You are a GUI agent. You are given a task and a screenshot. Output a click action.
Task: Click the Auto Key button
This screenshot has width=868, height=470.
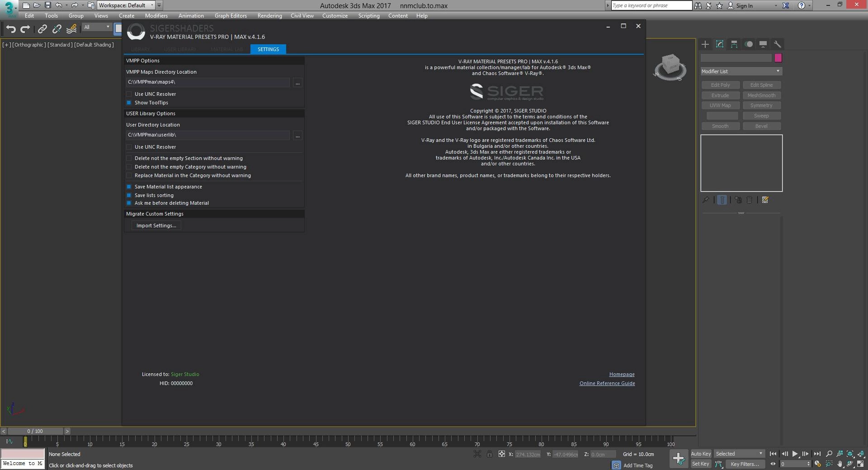(x=701, y=454)
